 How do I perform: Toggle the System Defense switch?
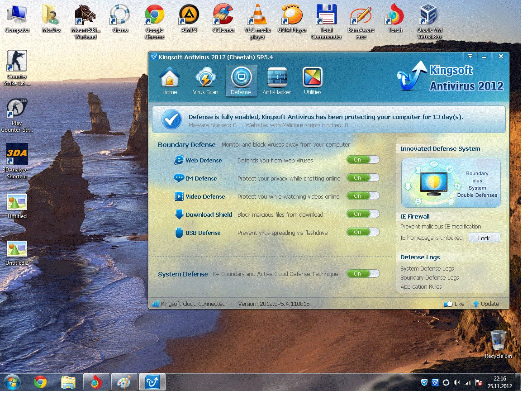pos(363,274)
